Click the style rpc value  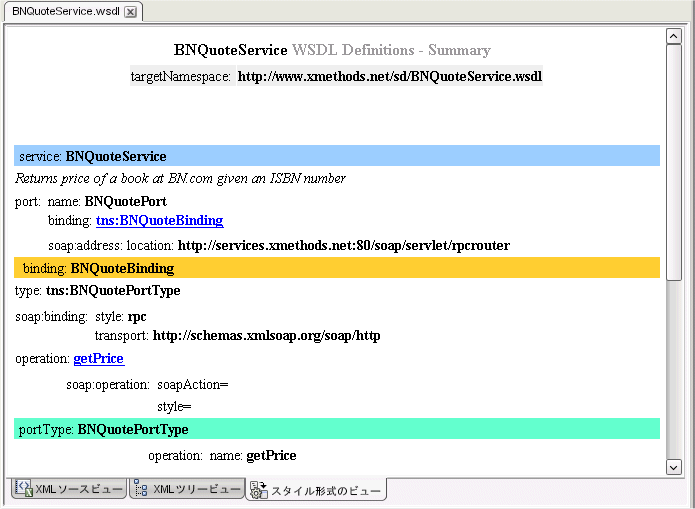click(x=137, y=317)
